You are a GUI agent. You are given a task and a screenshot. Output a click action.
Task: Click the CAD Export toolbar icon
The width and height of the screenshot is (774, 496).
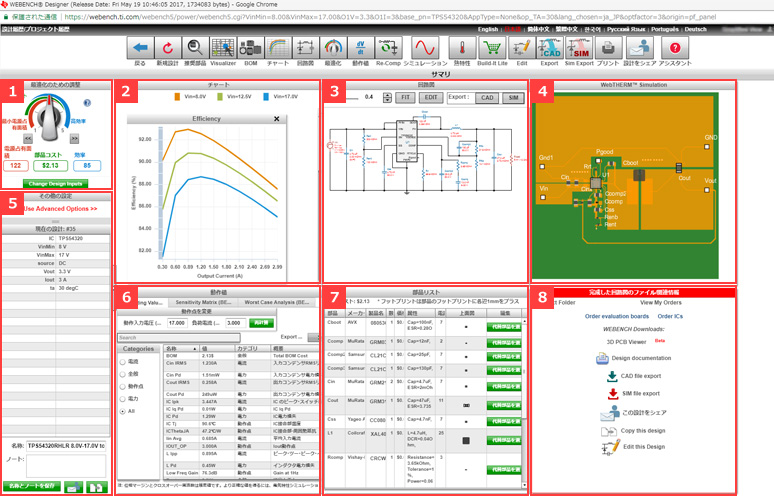[x=549, y=48]
